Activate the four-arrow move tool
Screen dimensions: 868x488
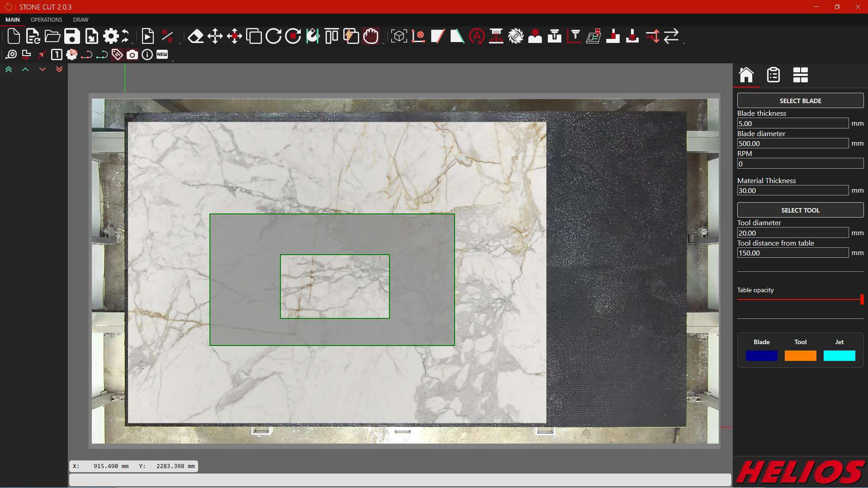click(x=215, y=36)
